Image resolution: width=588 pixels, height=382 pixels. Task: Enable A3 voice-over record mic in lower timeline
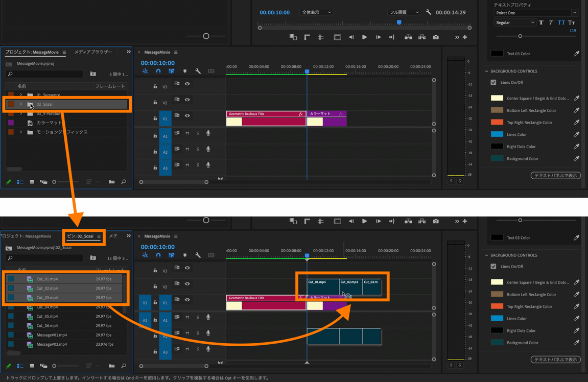[x=208, y=349]
